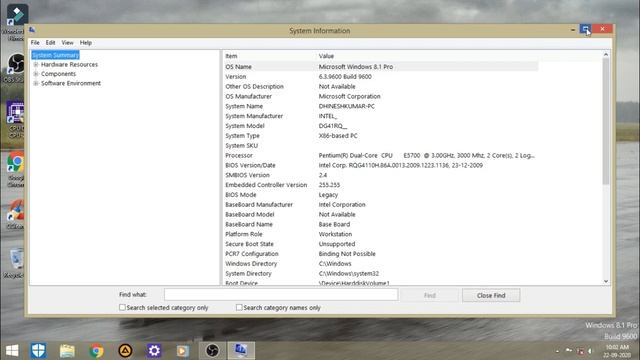The height and width of the screenshot is (360, 640).
Task: Open Windows Defender shield in taskbar
Action: click(x=38, y=350)
